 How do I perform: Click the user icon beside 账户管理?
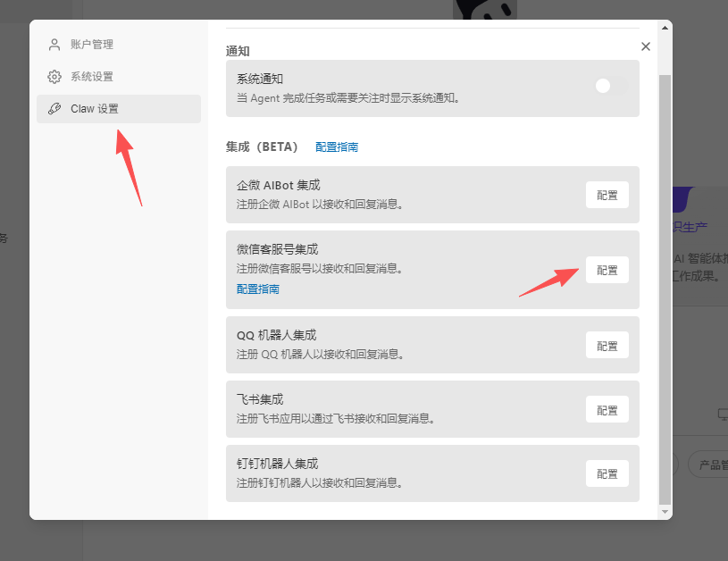54,45
